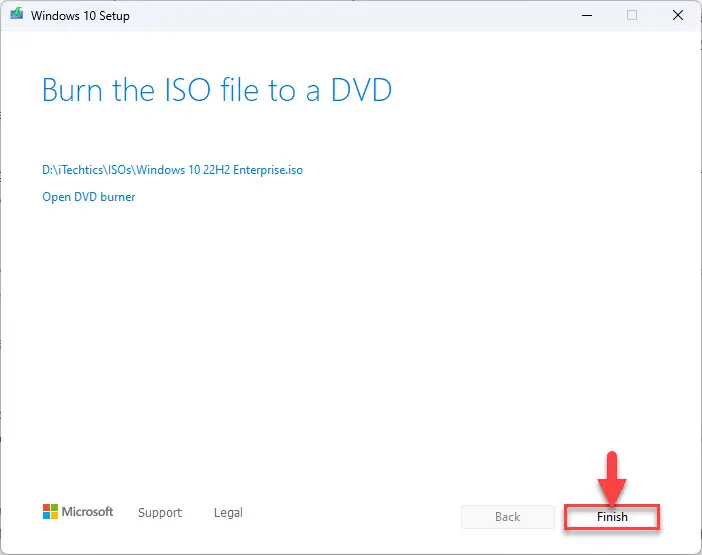Minimize the Windows 10 Setup window
702x555 pixels.
587,15
